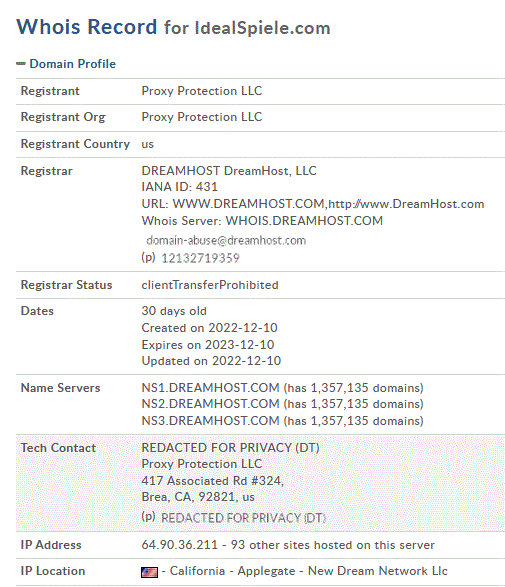Click the IP address 64.90.36.211
Viewport: 505px width, 587px height.
pyautogui.click(x=180, y=545)
